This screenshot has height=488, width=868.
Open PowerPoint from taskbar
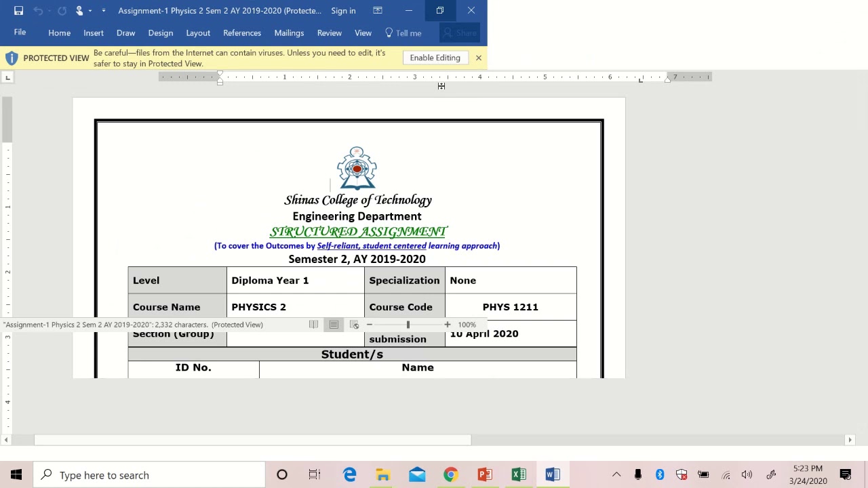(x=485, y=475)
